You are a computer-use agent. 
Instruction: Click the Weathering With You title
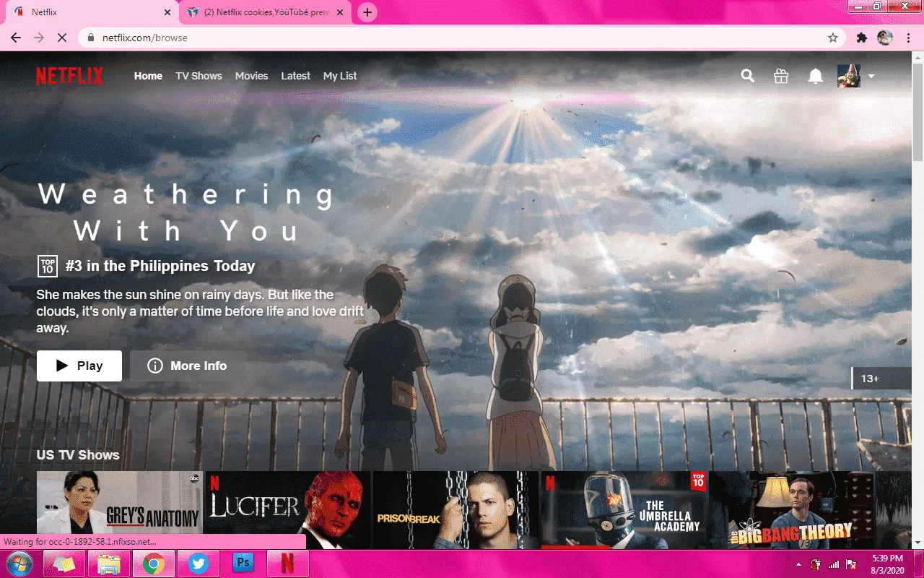click(x=186, y=212)
